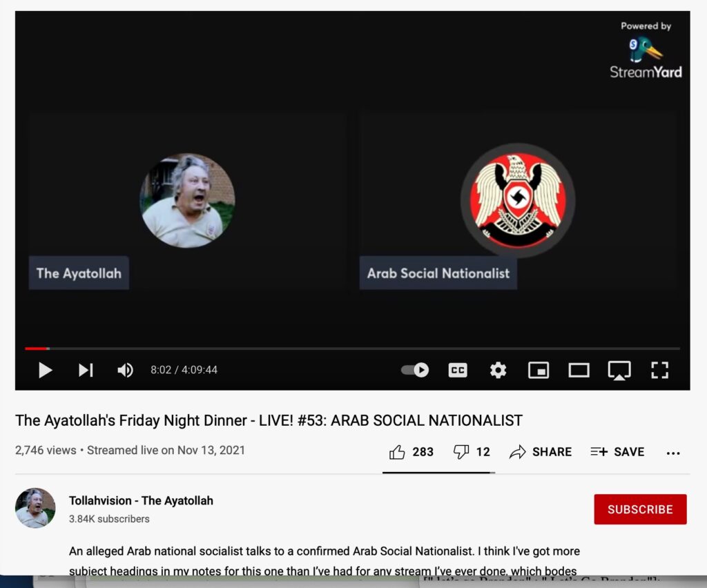This screenshot has width=707, height=588.
Task: Share this video
Action: click(541, 452)
